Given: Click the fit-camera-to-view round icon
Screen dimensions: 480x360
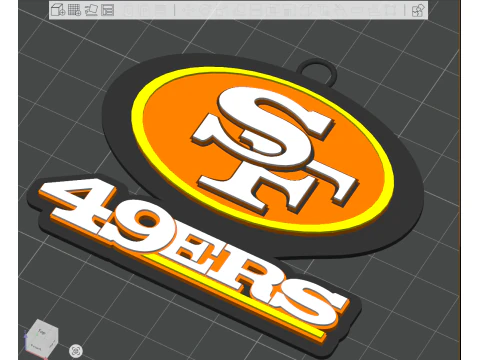Looking at the screenshot, I should [76, 351].
